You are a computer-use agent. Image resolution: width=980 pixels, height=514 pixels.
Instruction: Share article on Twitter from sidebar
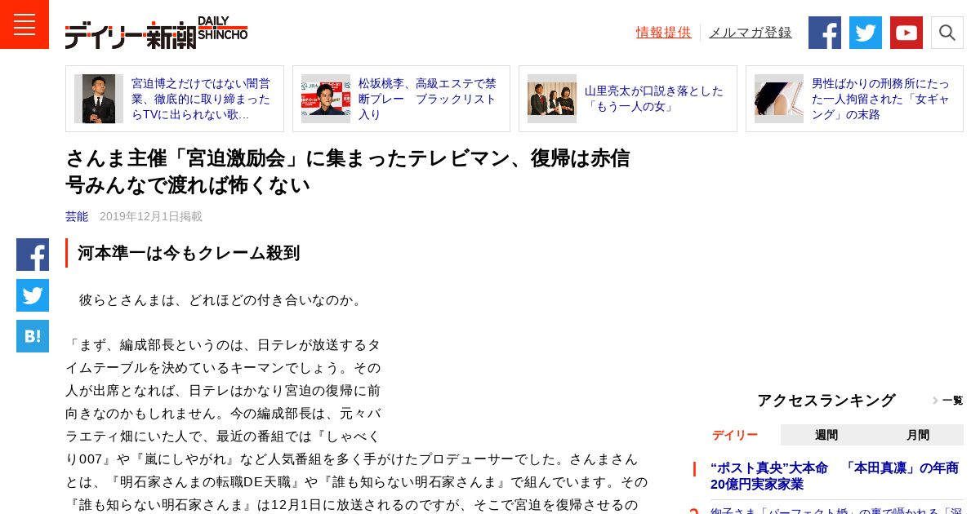(33, 295)
